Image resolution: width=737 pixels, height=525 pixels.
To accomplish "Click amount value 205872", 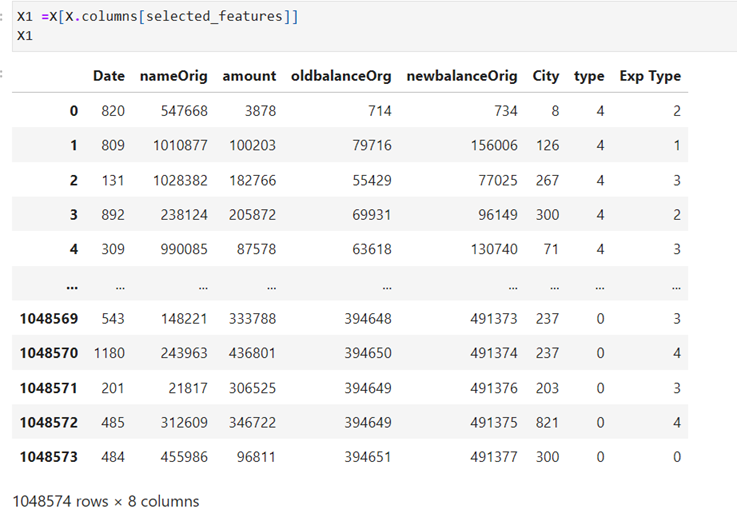I will click(252, 215).
